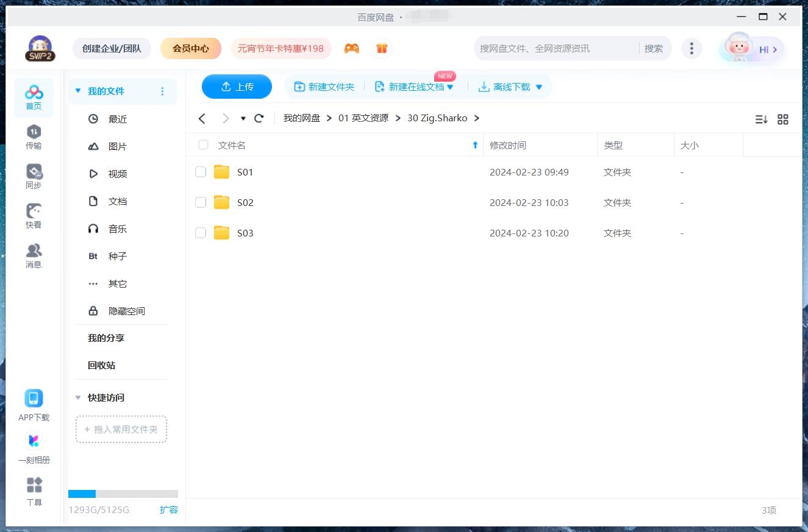Switch to grid view layout icon
The width and height of the screenshot is (808, 532).
pos(783,119)
